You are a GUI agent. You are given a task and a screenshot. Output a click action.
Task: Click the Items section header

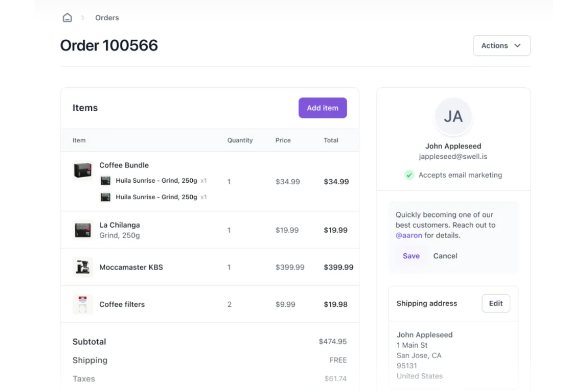[85, 108]
